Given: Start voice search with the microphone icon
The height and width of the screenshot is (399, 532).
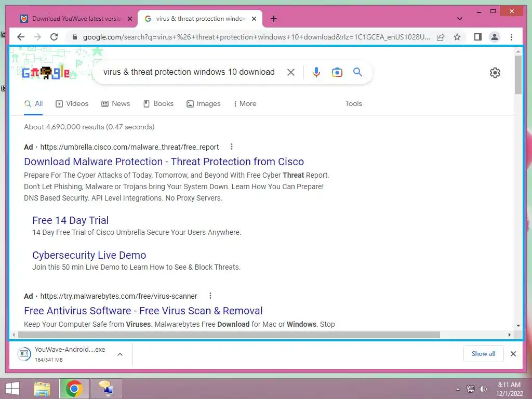Looking at the screenshot, I should 316,72.
